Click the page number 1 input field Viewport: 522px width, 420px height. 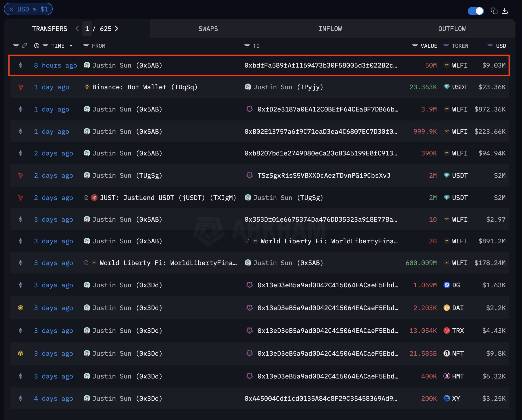click(x=87, y=29)
